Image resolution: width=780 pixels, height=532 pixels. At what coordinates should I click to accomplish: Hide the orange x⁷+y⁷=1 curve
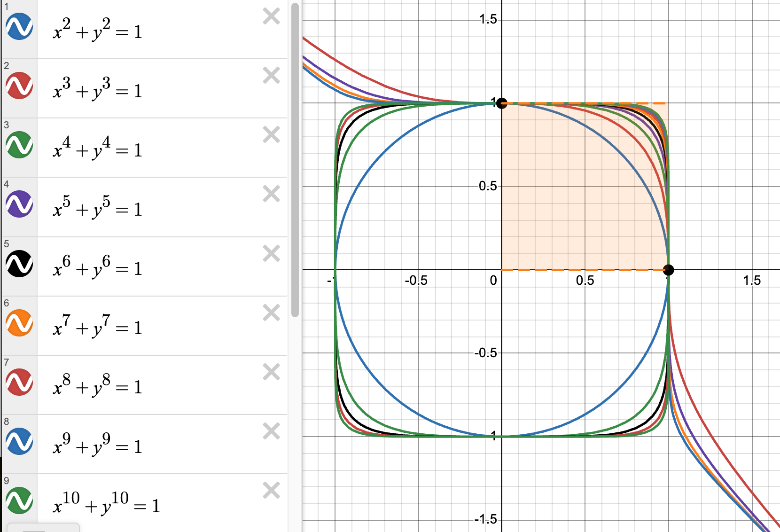tap(19, 323)
